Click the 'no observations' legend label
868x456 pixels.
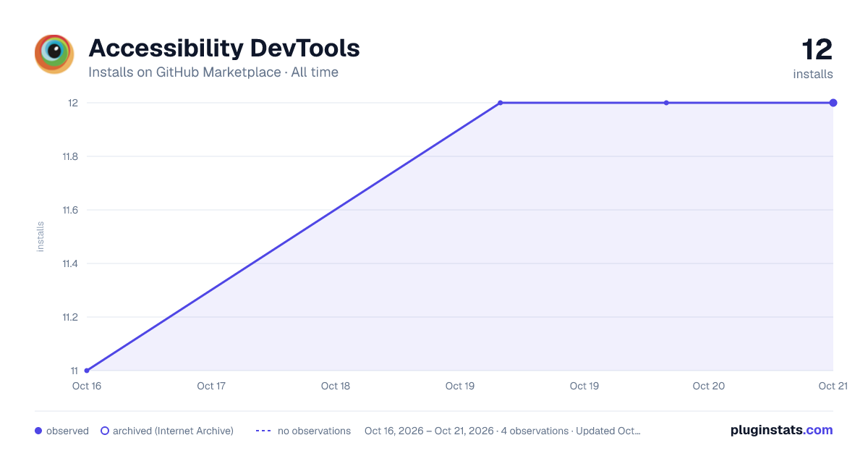click(x=314, y=431)
